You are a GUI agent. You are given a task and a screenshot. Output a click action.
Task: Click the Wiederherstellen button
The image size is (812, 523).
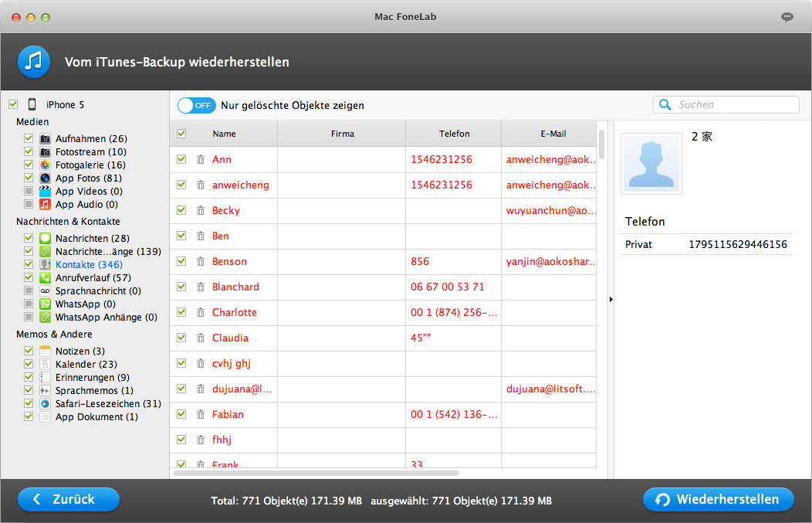[719, 499]
